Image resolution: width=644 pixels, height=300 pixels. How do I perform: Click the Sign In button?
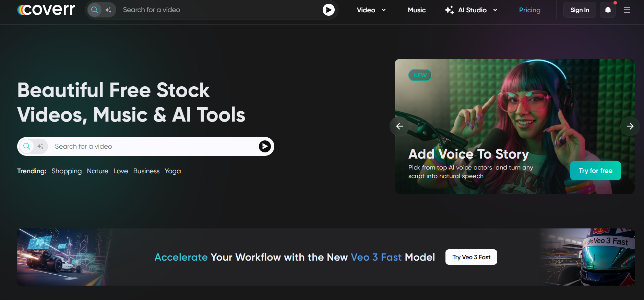click(x=580, y=10)
